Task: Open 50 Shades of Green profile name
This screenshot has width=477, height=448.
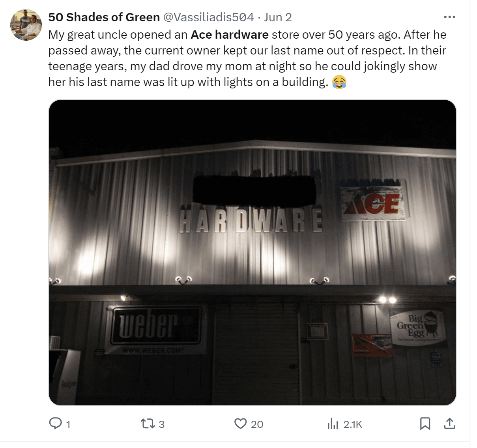Action: (104, 17)
